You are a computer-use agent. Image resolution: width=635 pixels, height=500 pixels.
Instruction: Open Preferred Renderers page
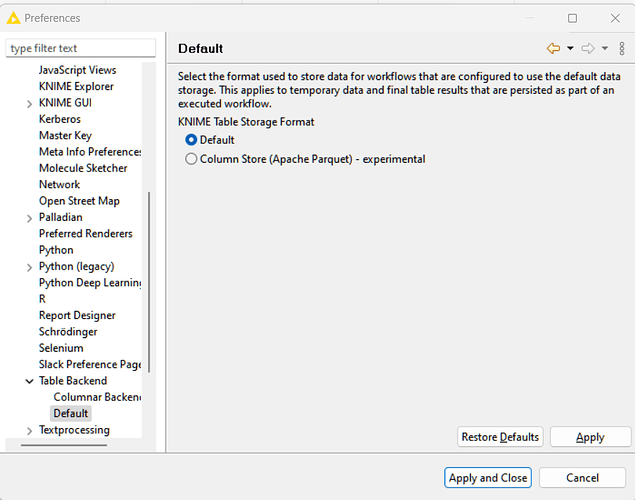(x=85, y=234)
